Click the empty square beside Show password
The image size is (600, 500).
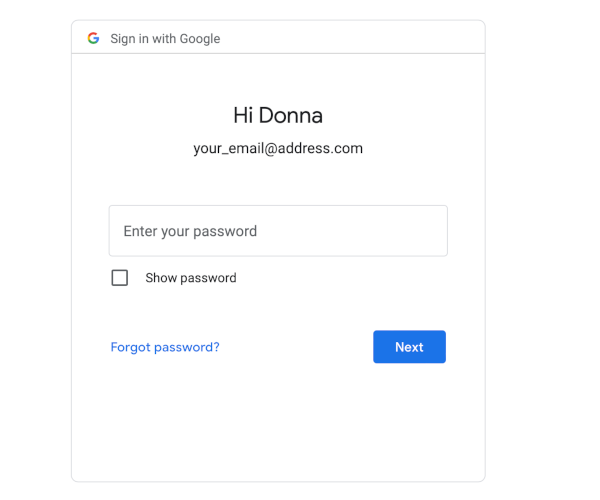(x=120, y=278)
